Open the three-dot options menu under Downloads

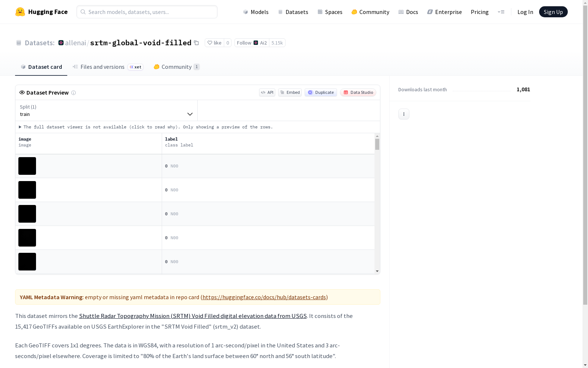click(404, 114)
